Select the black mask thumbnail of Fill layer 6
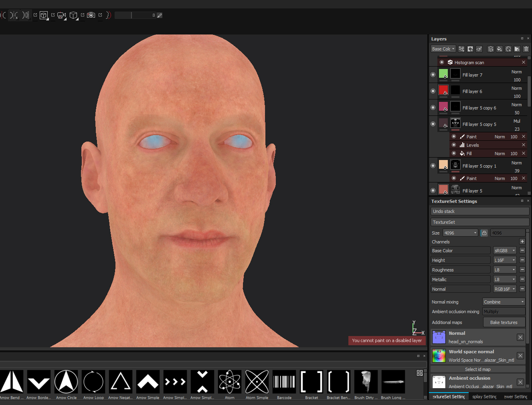 (455, 90)
